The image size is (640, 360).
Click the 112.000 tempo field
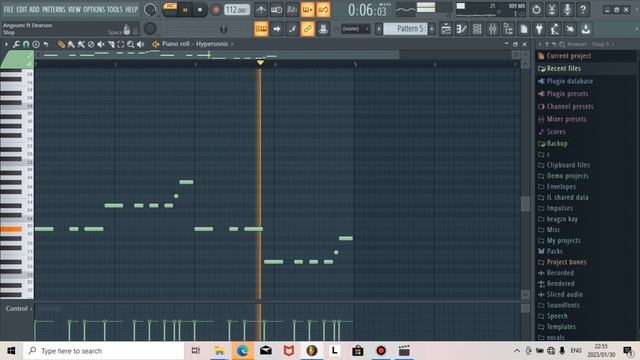coord(237,10)
